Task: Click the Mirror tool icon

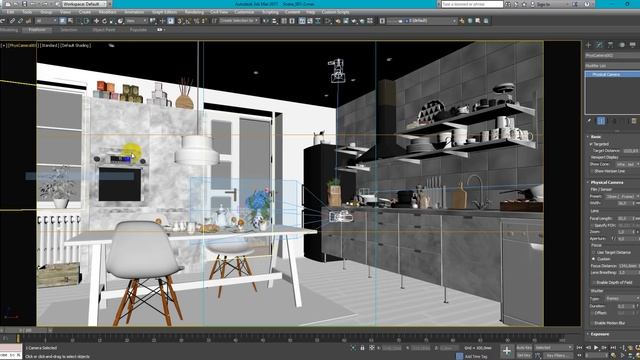Action: point(266,21)
